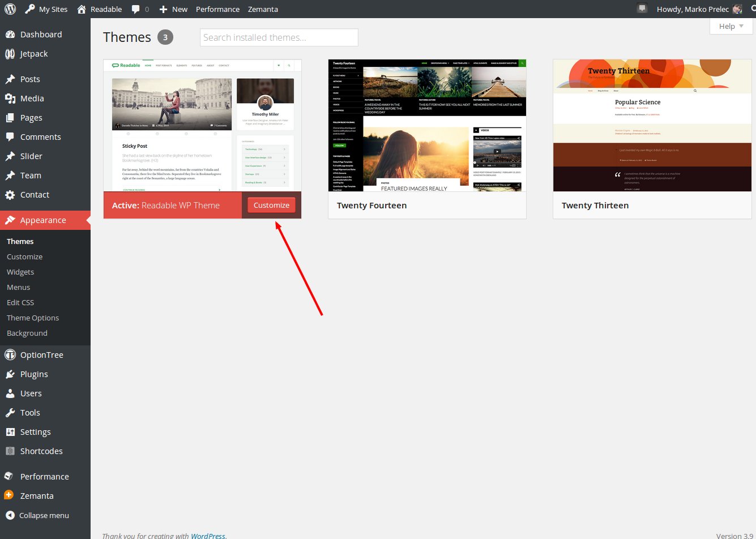The image size is (756, 539).
Task: Click the Shortcodes icon
Action: [10, 451]
